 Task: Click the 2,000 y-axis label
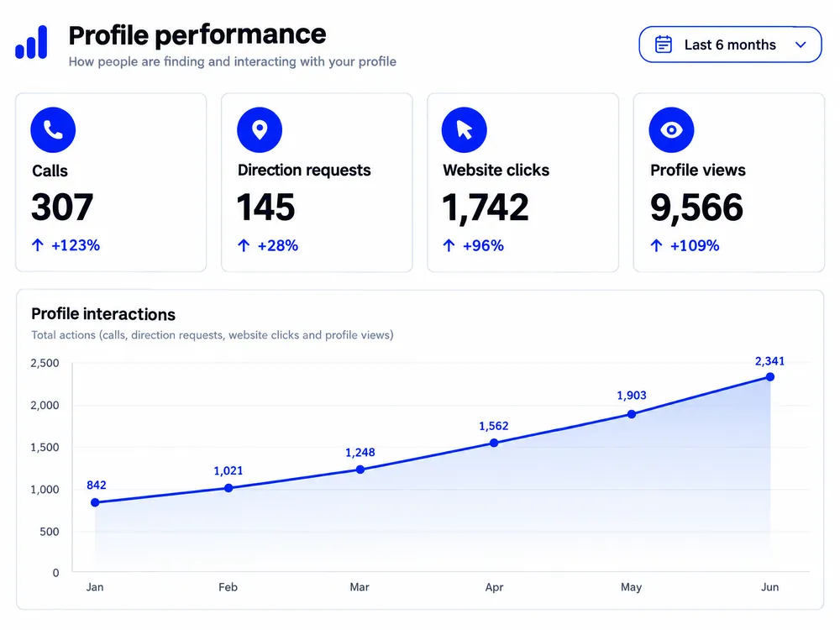click(x=45, y=406)
